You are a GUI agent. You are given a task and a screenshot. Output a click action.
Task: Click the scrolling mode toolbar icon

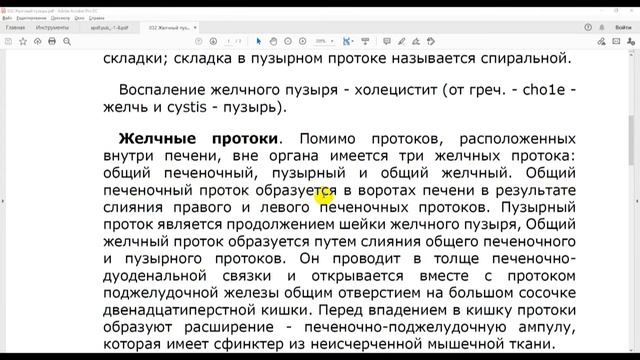[365, 41]
